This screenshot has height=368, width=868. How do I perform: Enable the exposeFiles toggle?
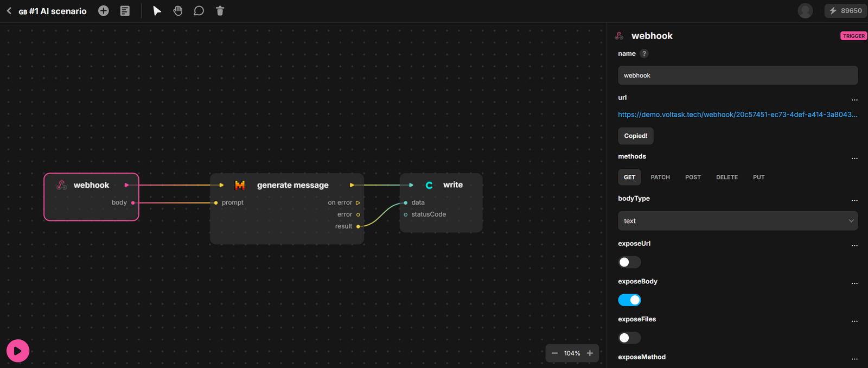click(629, 338)
